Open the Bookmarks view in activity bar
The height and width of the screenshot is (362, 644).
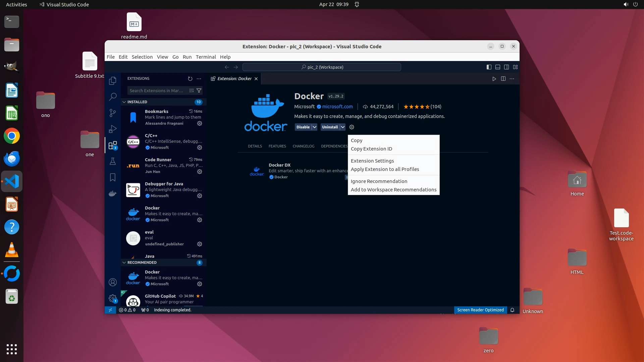tap(113, 177)
